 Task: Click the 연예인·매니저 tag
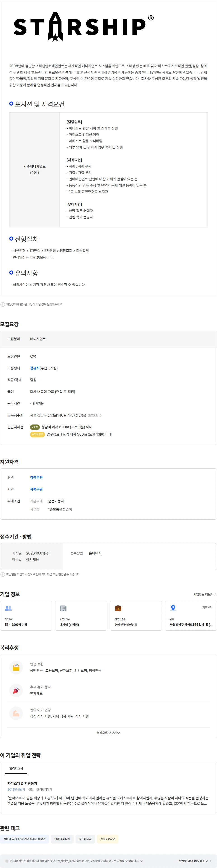click(62, 839)
